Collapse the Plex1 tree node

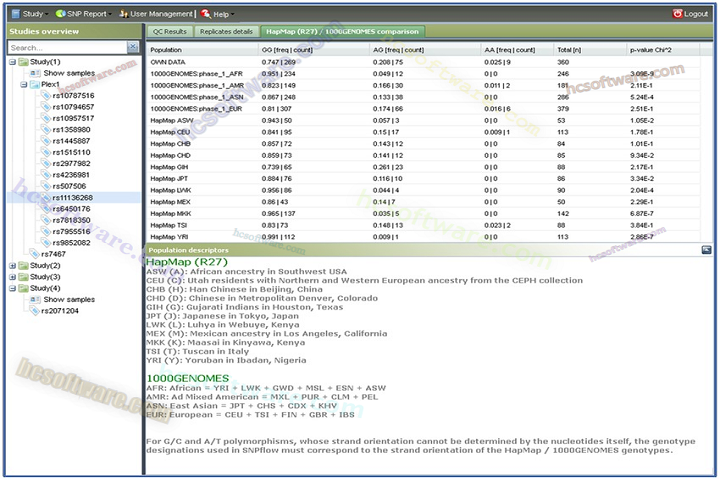tap(24, 85)
